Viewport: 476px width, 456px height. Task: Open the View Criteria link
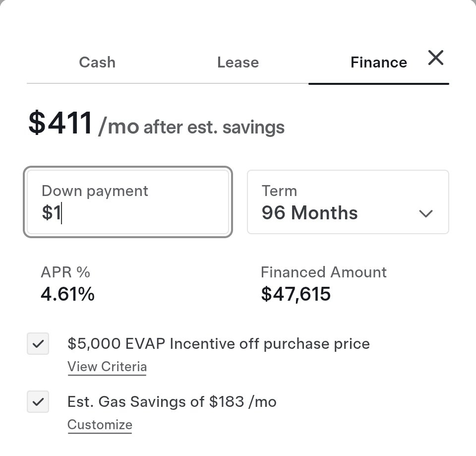[x=107, y=367]
